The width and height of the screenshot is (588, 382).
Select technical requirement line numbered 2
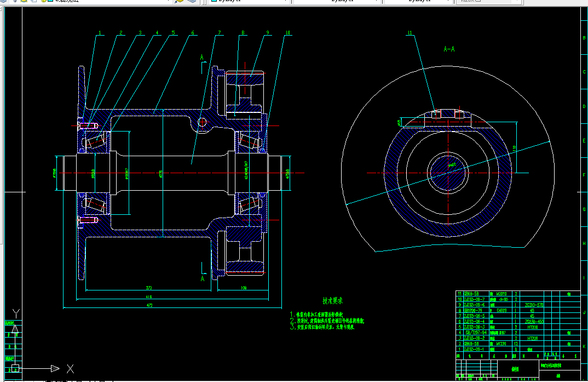click(x=327, y=321)
